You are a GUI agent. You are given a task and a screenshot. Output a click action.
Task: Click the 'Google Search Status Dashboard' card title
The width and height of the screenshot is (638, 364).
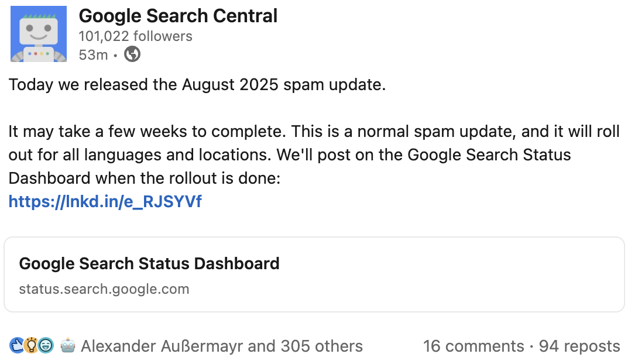pos(150,263)
